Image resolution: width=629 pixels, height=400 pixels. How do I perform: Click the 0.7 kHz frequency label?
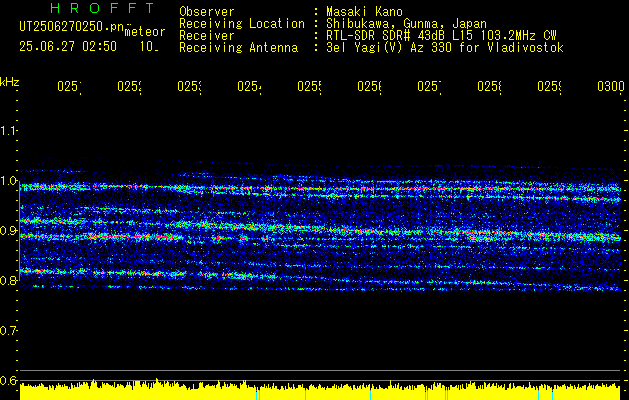point(8,331)
